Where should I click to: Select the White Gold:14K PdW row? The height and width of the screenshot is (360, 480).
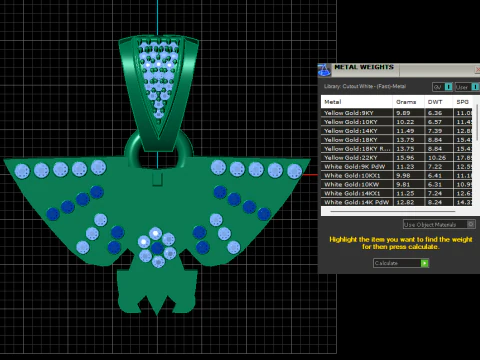[x=397, y=202]
